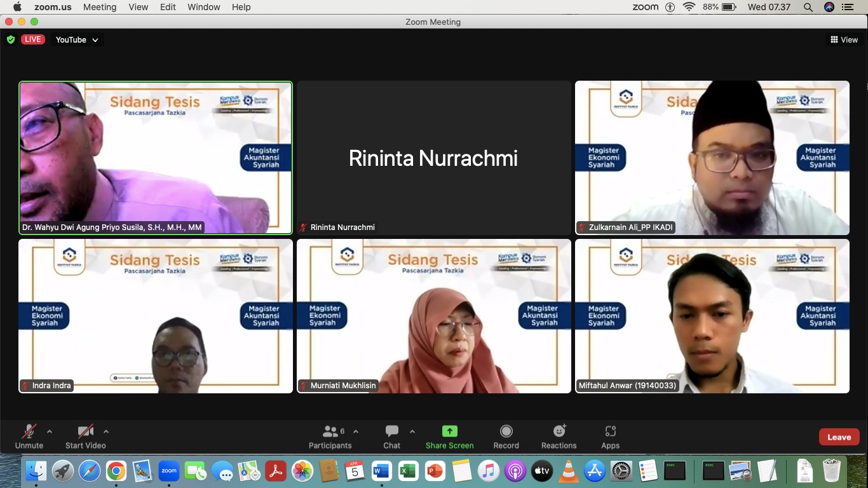Open the Trash in the Dock

[831, 471]
